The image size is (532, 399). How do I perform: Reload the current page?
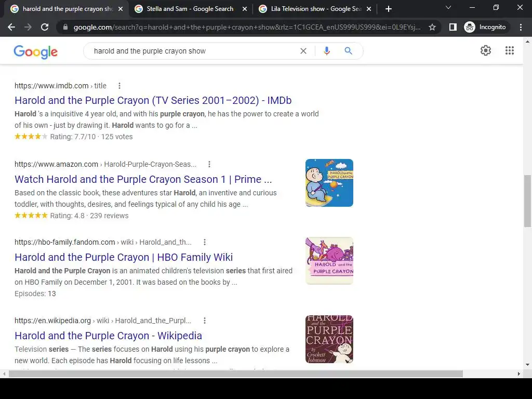(x=45, y=27)
